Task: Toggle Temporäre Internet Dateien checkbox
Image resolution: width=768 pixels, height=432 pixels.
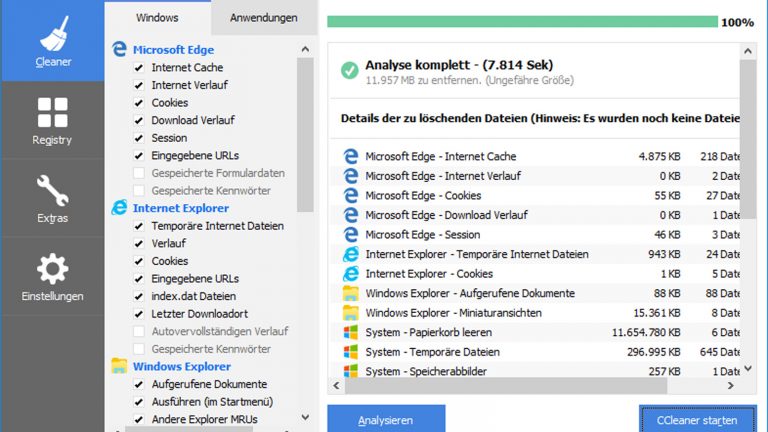Action: tap(139, 226)
